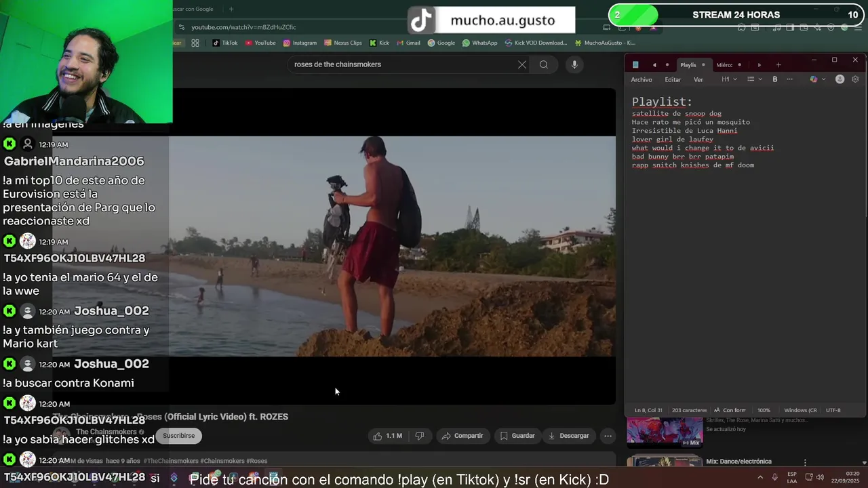Open options for Mix: Dance/electrónica
The image size is (868, 488).
click(805, 462)
